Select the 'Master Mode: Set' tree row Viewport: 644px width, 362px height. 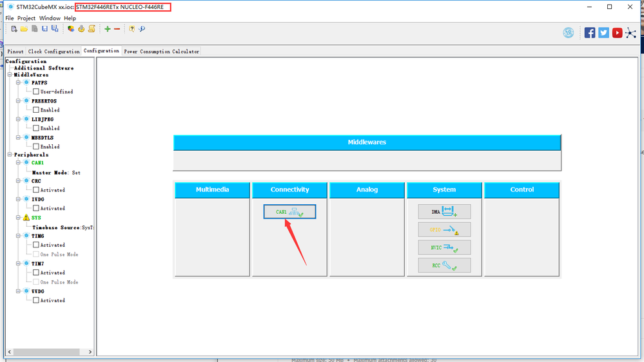click(x=56, y=173)
